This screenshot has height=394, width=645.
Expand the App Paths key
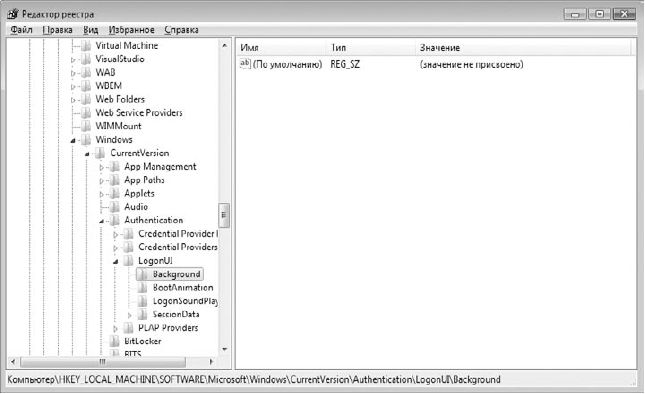(102, 181)
